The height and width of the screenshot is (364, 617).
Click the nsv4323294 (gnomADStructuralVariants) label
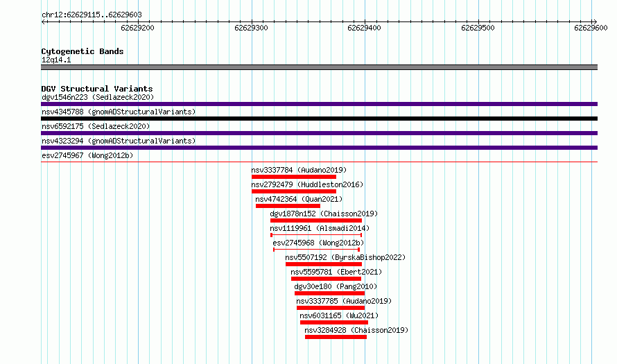[119, 141]
